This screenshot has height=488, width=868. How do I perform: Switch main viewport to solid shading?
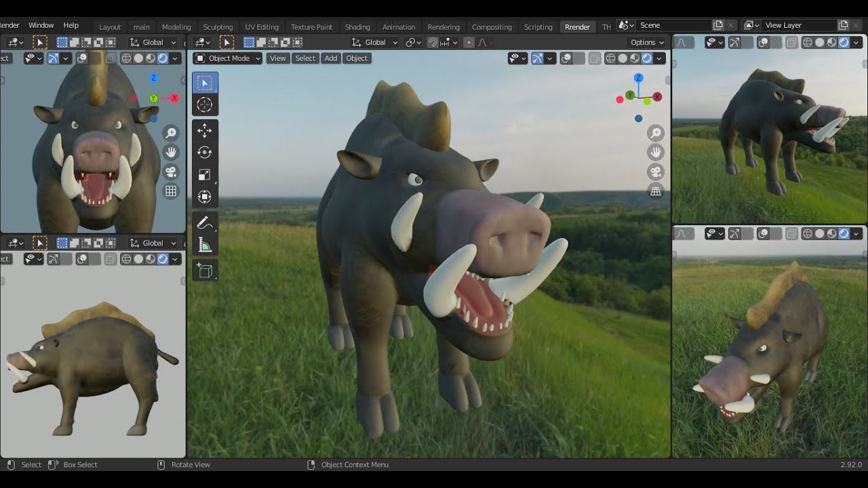point(623,58)
